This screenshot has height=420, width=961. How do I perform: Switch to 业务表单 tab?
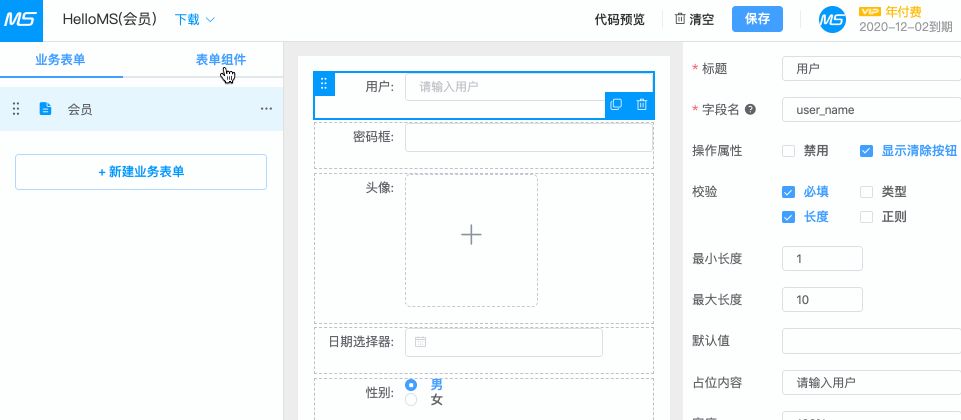[x=60, y=59]
